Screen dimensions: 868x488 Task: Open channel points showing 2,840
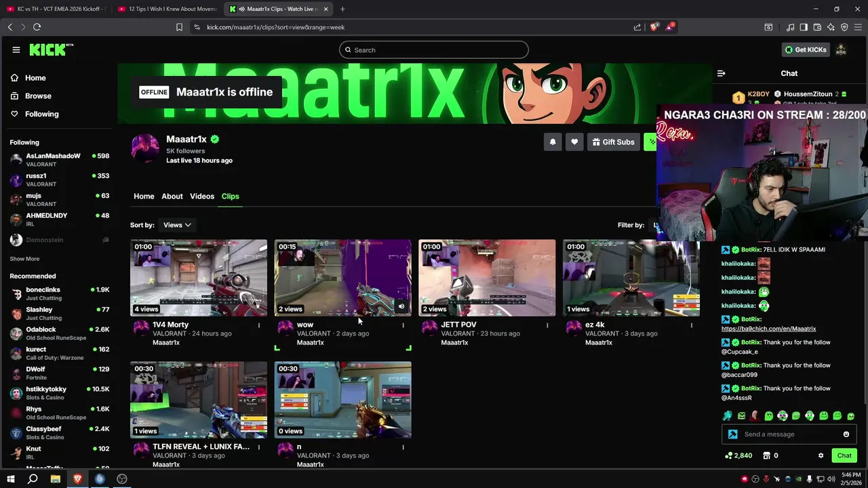click(738, 455)
